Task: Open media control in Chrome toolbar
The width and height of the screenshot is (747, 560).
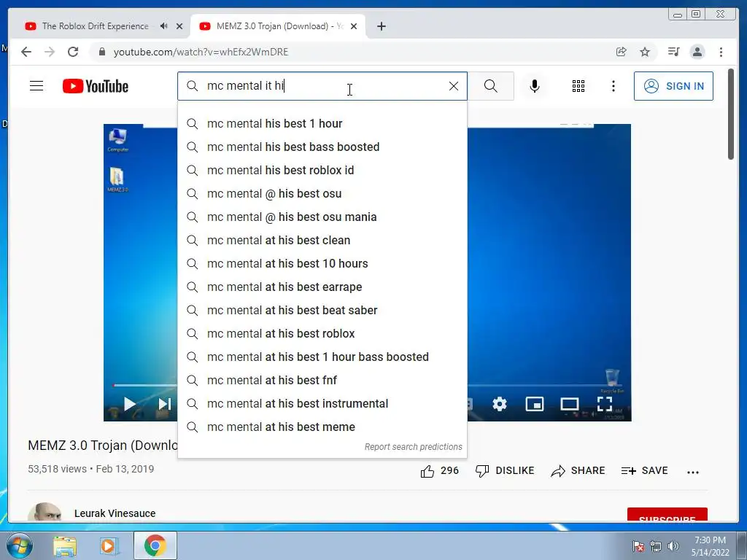Action: coord(673,52)
